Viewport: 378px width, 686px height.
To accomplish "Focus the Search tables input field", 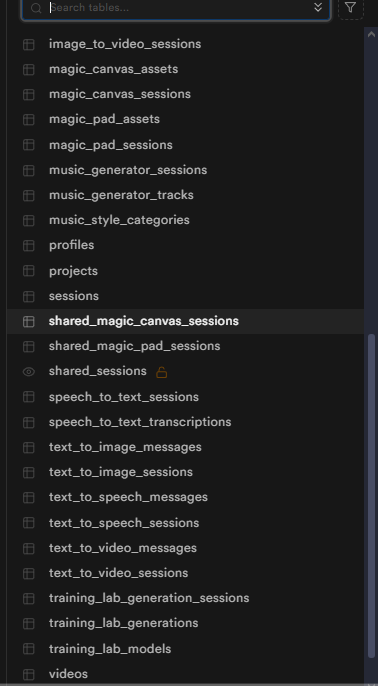I will pos(176,8).
